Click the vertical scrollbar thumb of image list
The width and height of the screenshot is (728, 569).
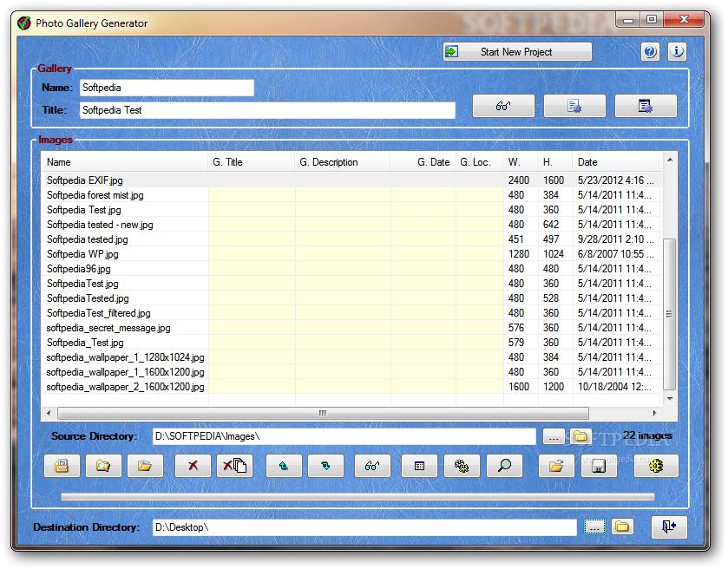click(669, 314)
